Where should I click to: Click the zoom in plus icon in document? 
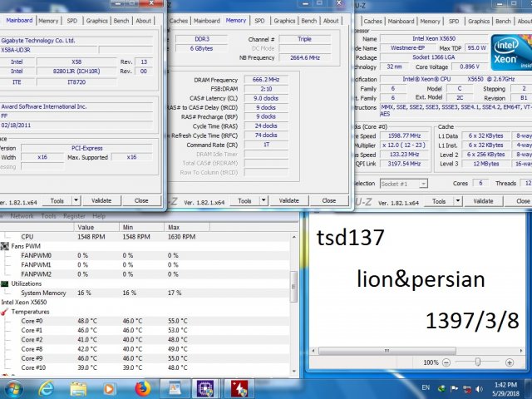510,362
